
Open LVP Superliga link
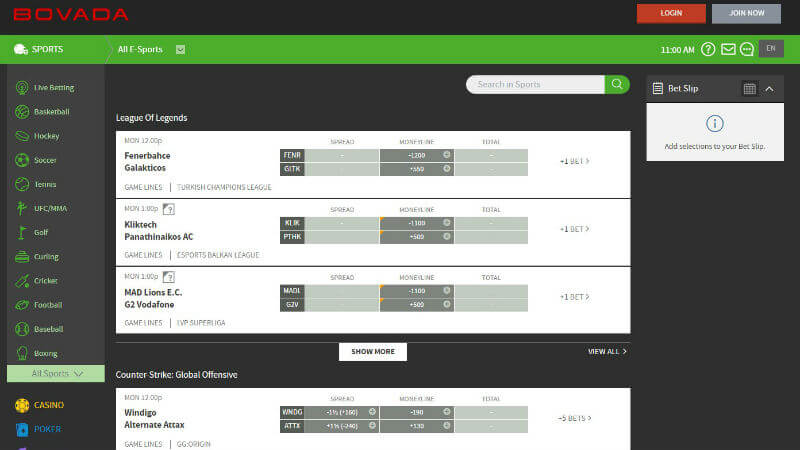pyautogui.click(x=201, y=323)
